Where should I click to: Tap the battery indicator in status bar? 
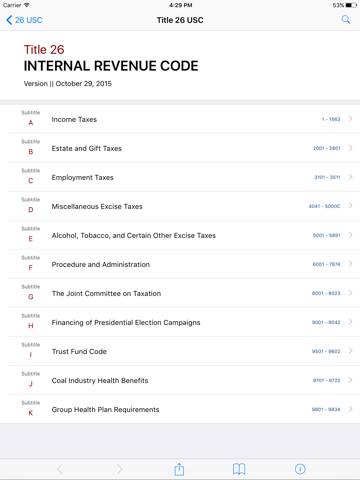coord(351,5)
